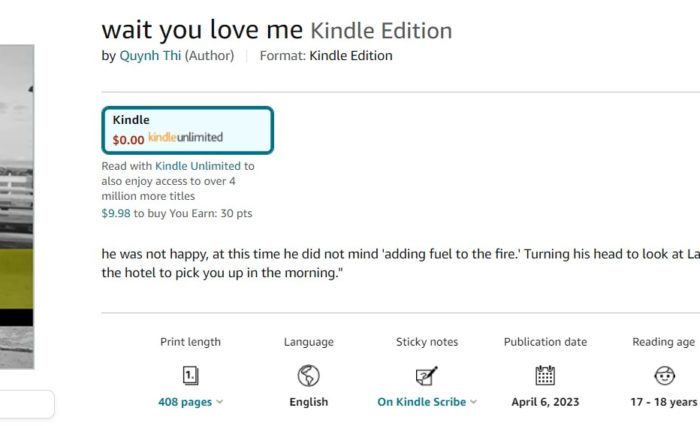Expand the On Kindle Scribe dropdown
700x426 pixels.
tap(427, 402)
